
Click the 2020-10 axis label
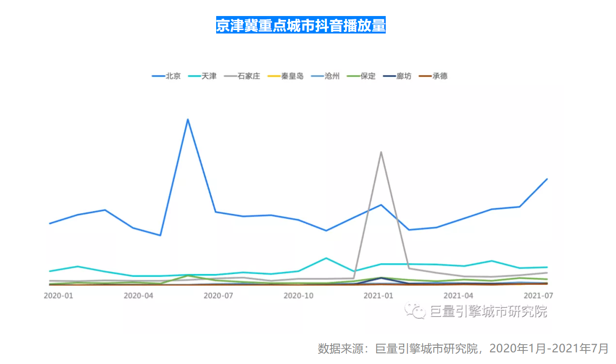[298, 295]
